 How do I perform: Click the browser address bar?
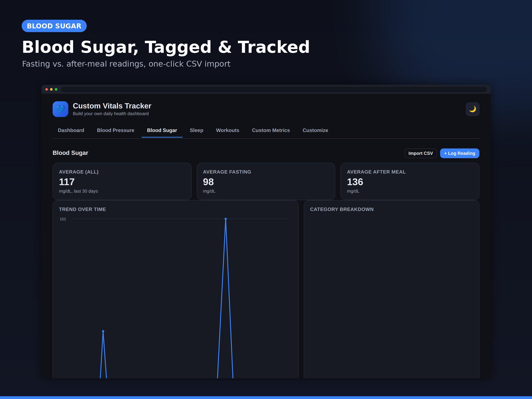[x=274, y=89]
